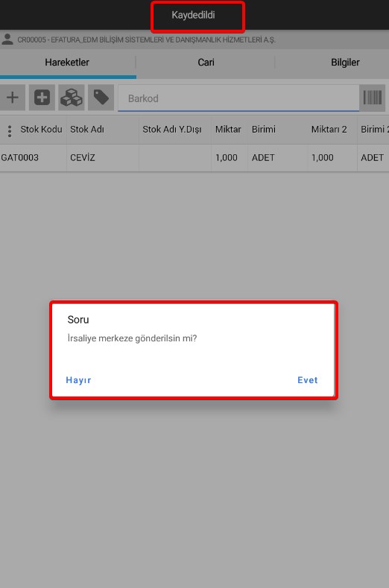This screenshot has height=588, width=389.
Task: Open the Cari tab
Action: pos(206,63)
